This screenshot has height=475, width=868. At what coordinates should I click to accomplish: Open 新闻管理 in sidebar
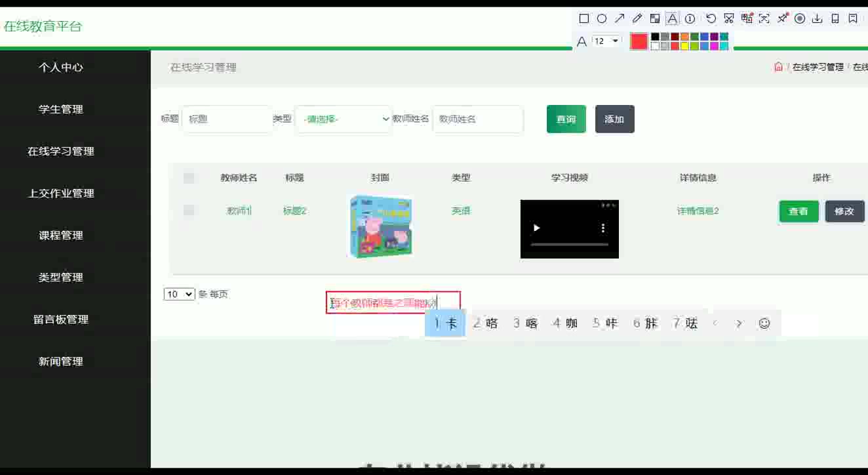pos(61,361)
